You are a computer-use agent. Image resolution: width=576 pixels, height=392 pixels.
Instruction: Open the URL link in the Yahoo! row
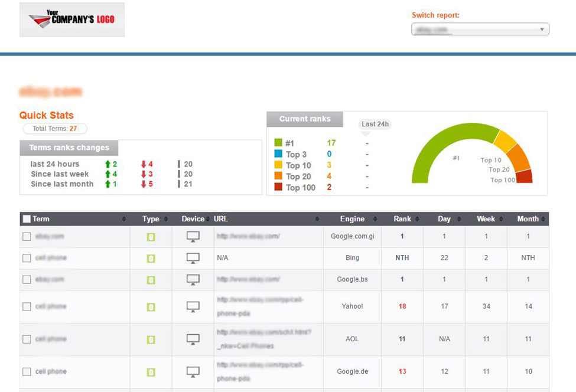pyautogui.click(x=260, y=306)
